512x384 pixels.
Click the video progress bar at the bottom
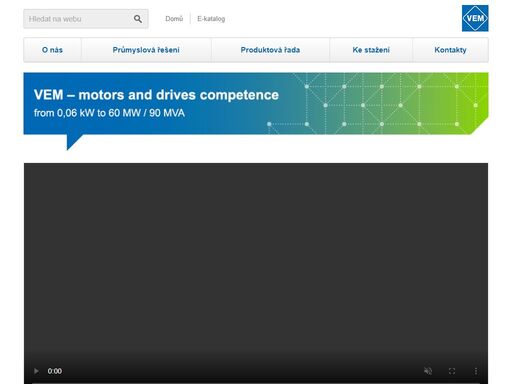(x=256, y=383)
